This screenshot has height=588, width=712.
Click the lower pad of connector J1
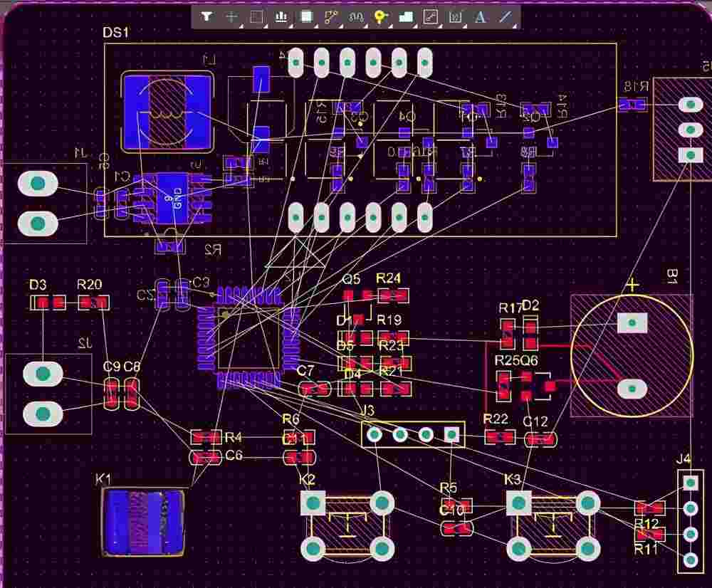click(38, 224)
